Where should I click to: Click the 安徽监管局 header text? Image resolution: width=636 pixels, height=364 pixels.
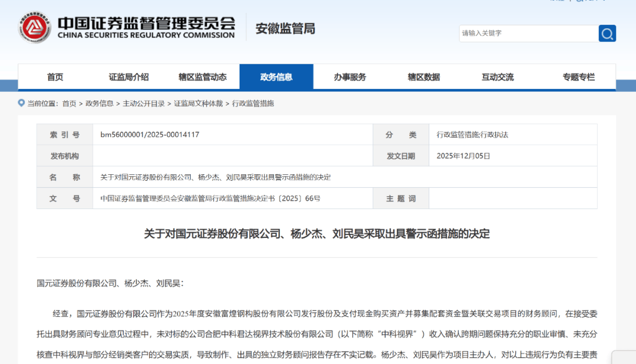284,28
